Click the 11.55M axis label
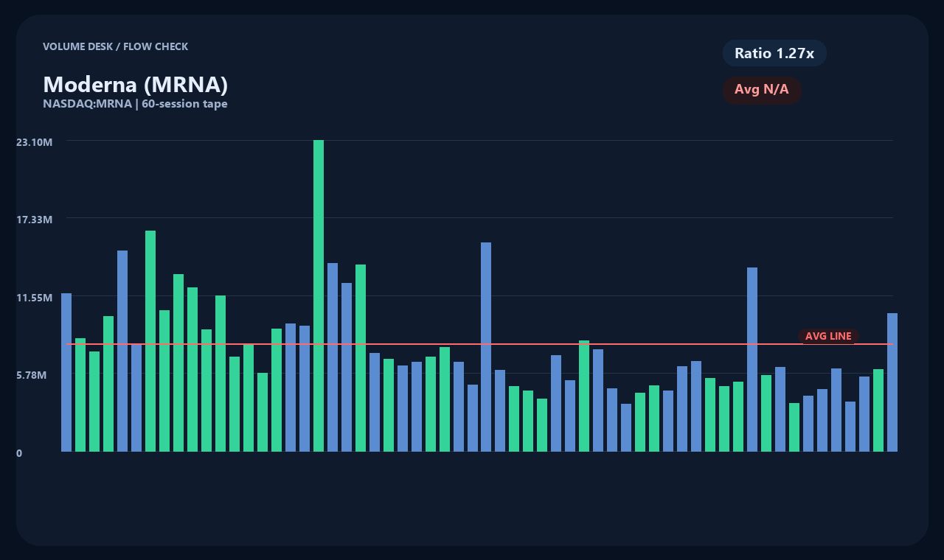The image size is (944, 560). pyautogui.click(x=35, y=298)
